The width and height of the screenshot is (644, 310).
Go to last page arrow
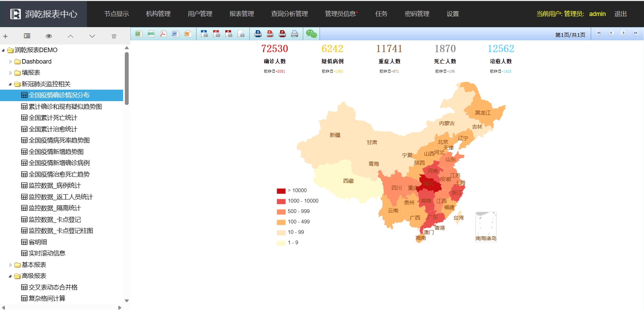[635, 33]
